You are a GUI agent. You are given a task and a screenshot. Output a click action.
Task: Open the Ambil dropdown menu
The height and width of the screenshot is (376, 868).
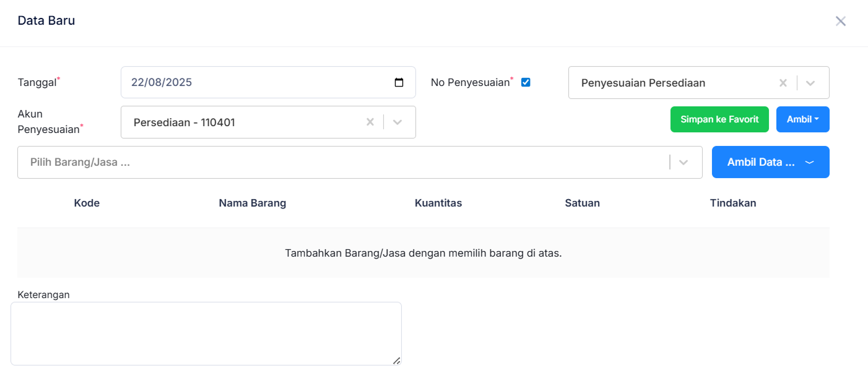(x=802, y=119)
